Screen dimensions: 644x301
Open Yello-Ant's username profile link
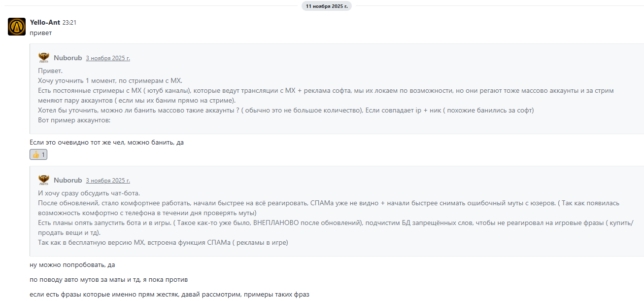point(45,22)
